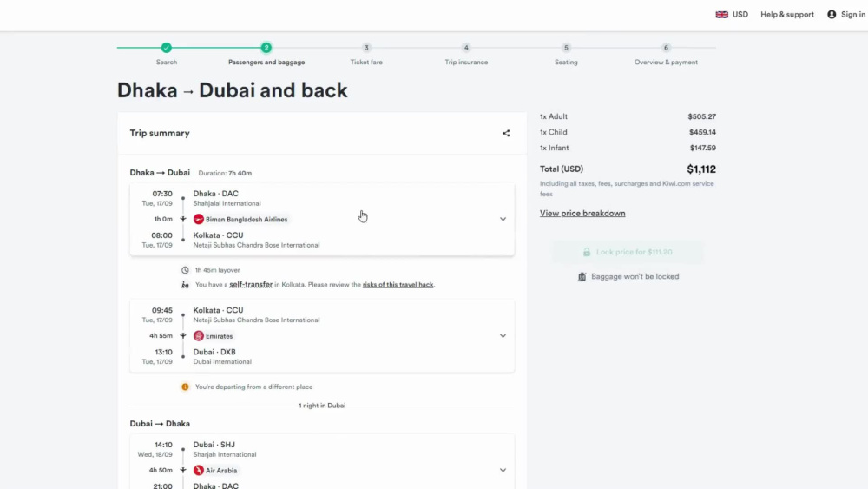Click the plane icon beside 4h 50m flight
The image size is (868, 489).
pyautogui.click(x=182, y=470)
